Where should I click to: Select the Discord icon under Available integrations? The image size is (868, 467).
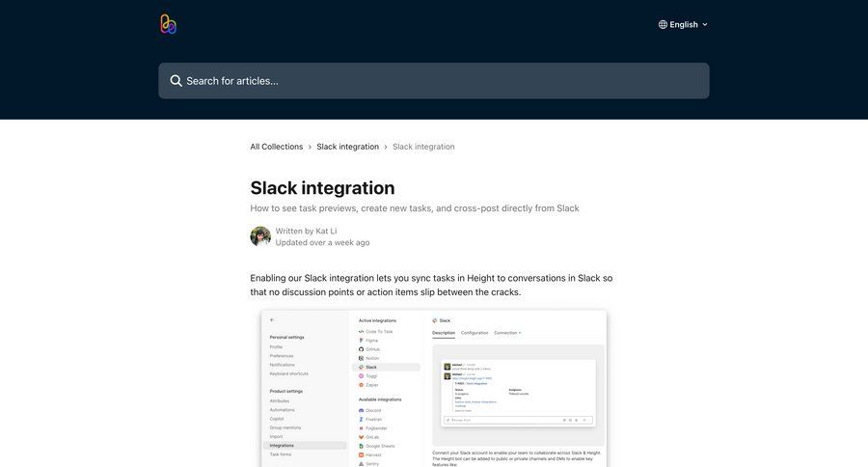pos(362,410)
